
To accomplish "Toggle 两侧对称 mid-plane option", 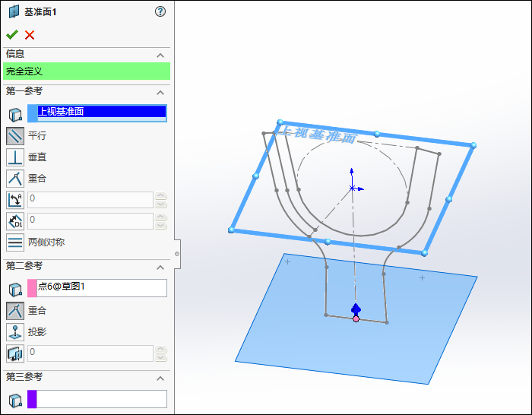I will click(x=15, y=242).
